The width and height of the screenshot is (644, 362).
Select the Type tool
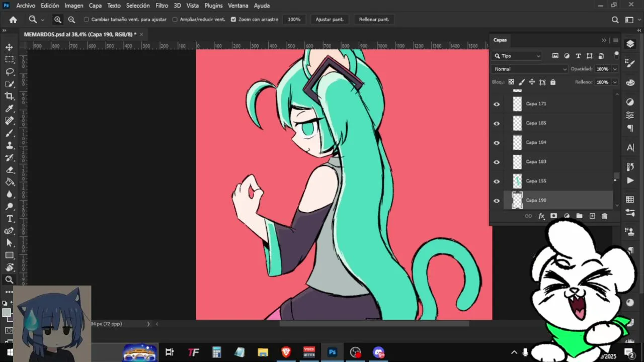tap(9, 219)
